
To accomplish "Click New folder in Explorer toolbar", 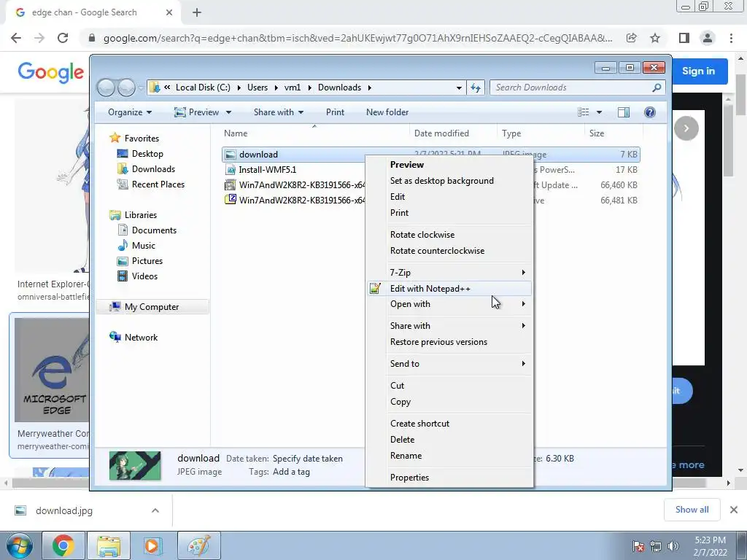I will pos(387,112).
